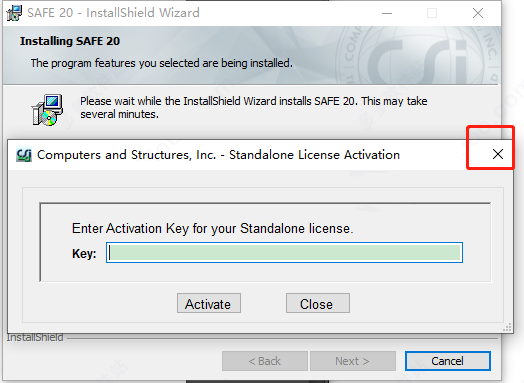Click the disabled Back button
The width and height of the screenshot is (524, 383).
265,361
